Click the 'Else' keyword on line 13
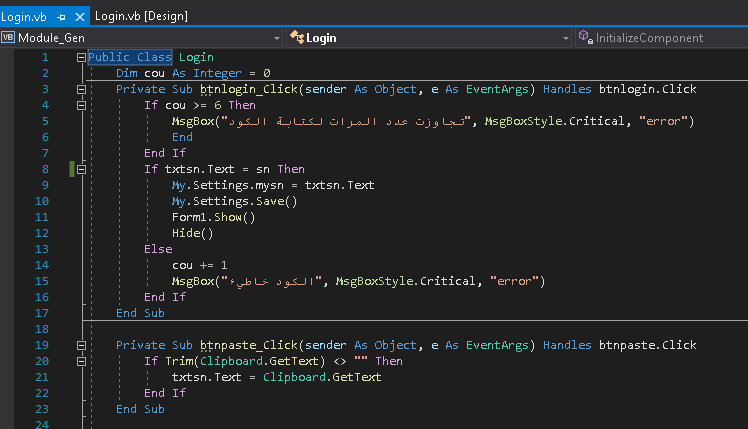 pos(158,250)
